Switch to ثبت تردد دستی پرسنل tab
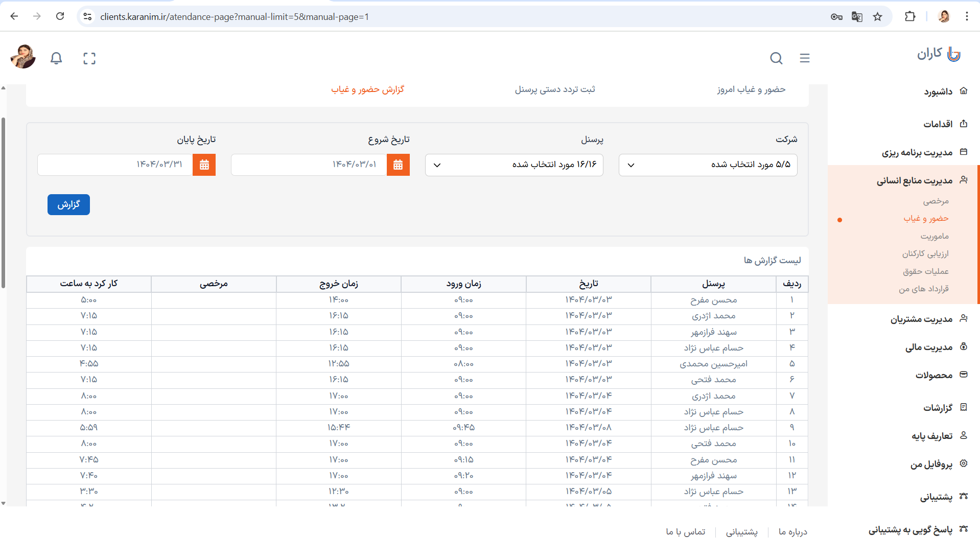 tap(554, 89)
